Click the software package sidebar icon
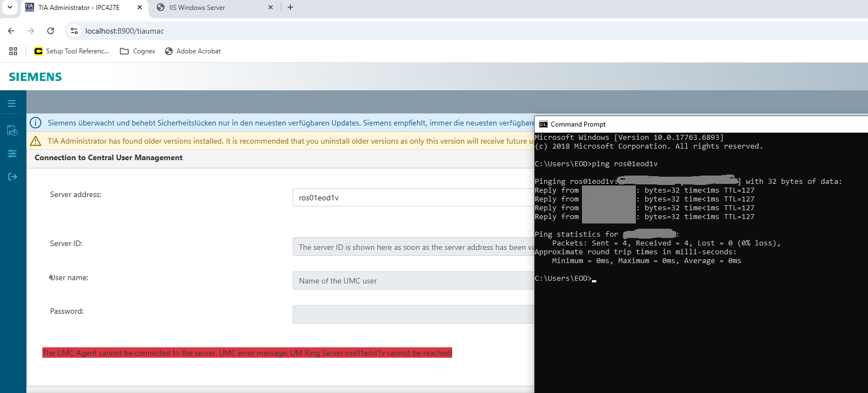 click(12, 130)
